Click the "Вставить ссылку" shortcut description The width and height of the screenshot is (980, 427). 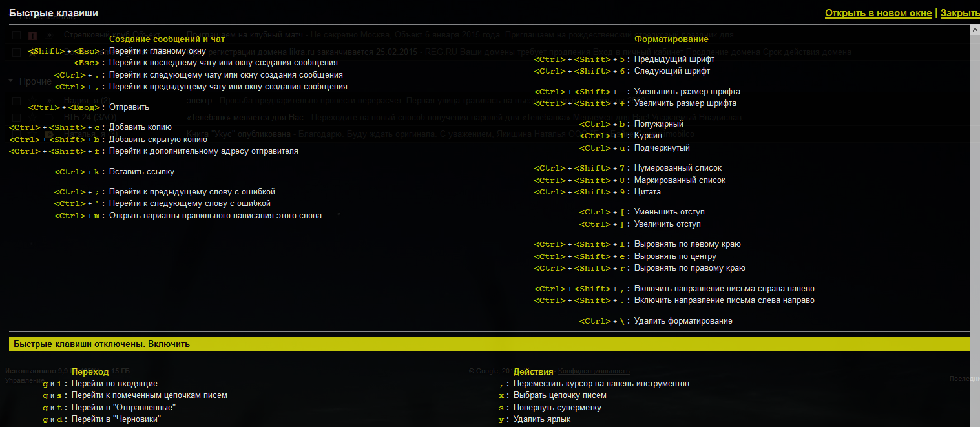[141, 172]
